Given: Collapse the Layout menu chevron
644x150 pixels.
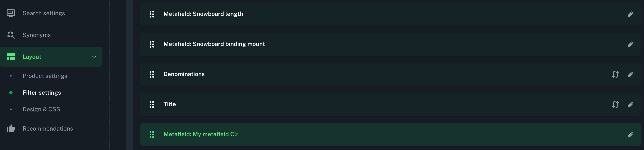Looking at the screenshot, I should coord(94,57).
